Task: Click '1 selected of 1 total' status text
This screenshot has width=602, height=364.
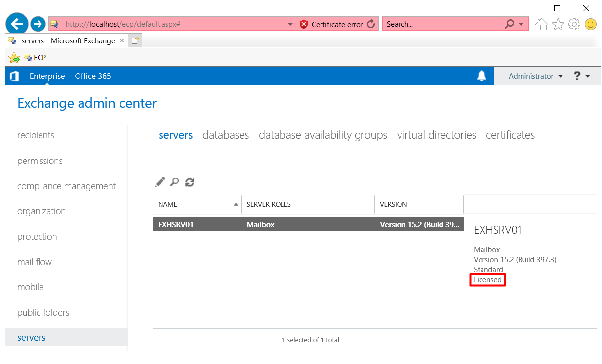Action: click(311, 340)
